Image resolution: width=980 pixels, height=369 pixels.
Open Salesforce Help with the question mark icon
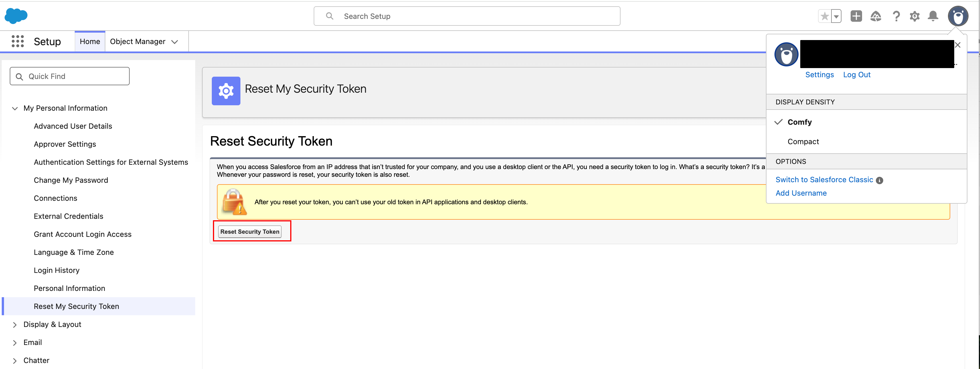(x=896, y=16)
